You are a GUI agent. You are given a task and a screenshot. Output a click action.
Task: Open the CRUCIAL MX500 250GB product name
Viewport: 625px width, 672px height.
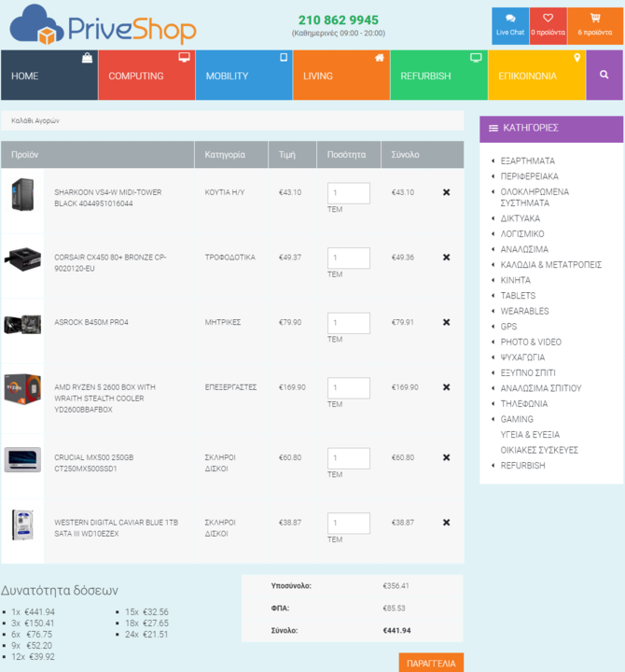click(94, 463)
